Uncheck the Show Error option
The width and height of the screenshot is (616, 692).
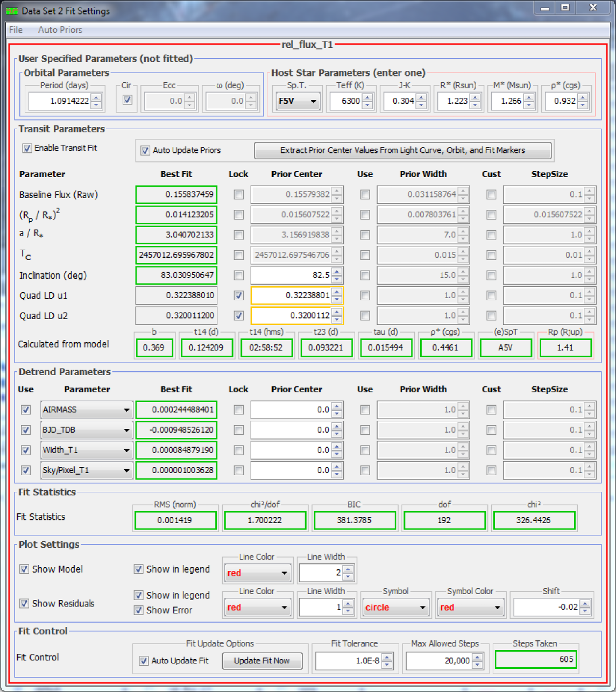[139, 610]
